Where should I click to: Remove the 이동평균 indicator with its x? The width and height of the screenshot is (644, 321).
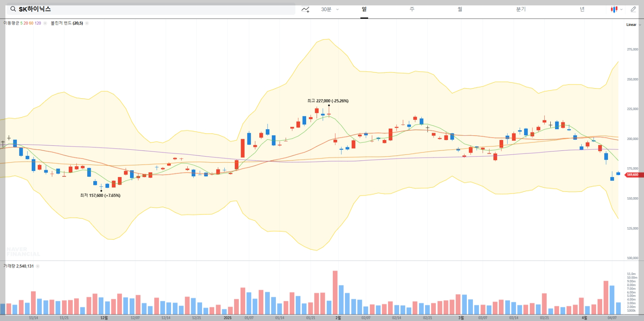[45, 23]
